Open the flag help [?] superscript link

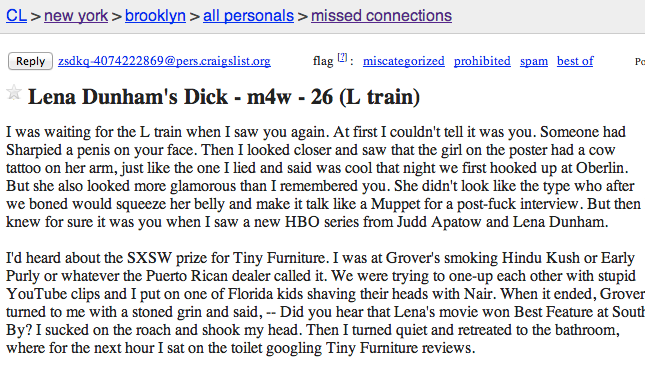point(342,58)
